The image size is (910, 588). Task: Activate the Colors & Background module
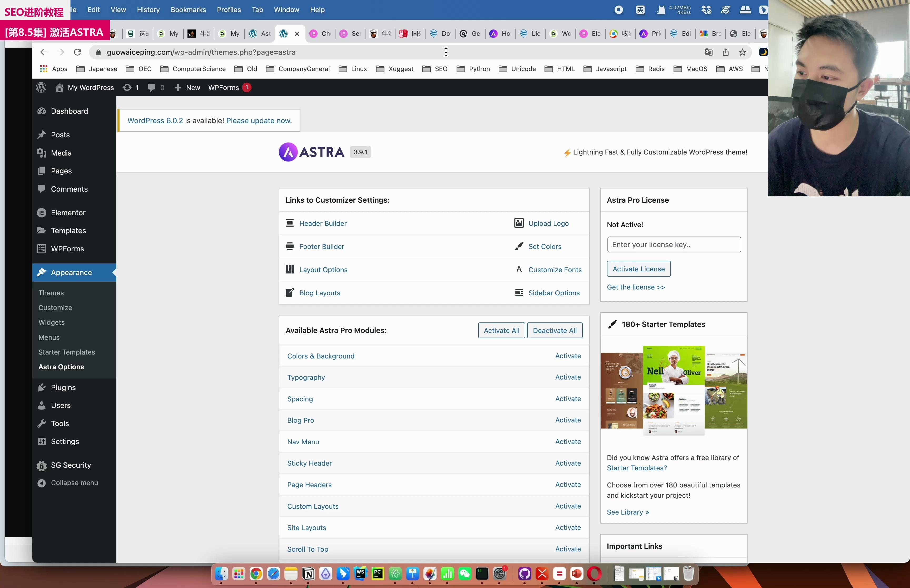568,356
